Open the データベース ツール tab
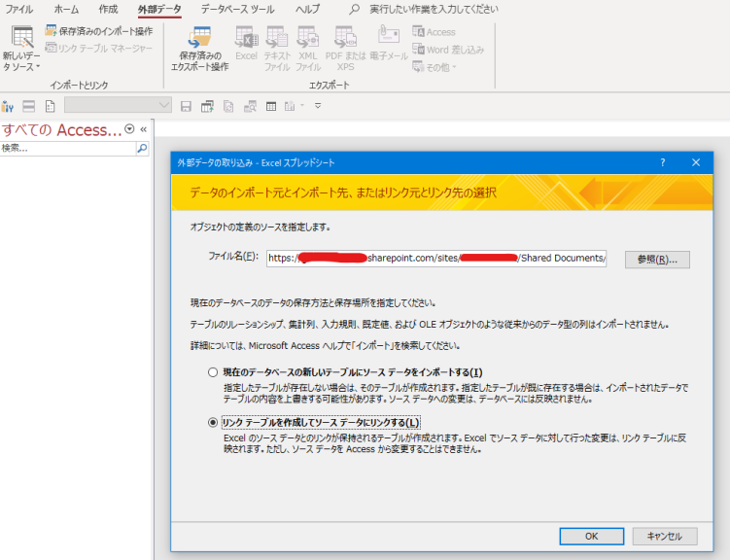The width and height of the screenshot is (730, 560). click(x=237, y=9)
